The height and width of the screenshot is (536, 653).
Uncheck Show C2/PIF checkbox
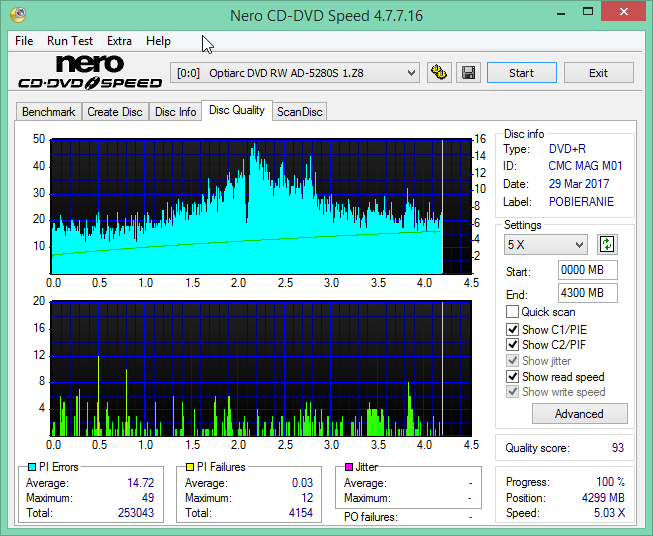click(x=512, y=345)
